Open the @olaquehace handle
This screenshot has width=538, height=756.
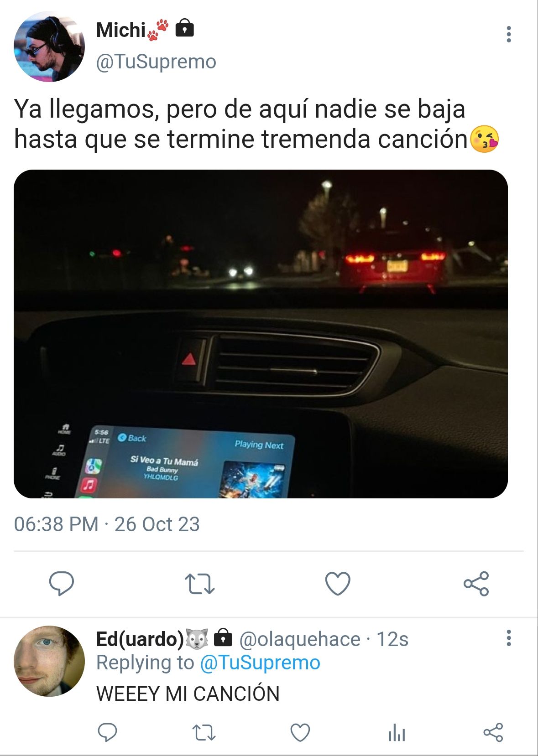click(x=300, y=639)
